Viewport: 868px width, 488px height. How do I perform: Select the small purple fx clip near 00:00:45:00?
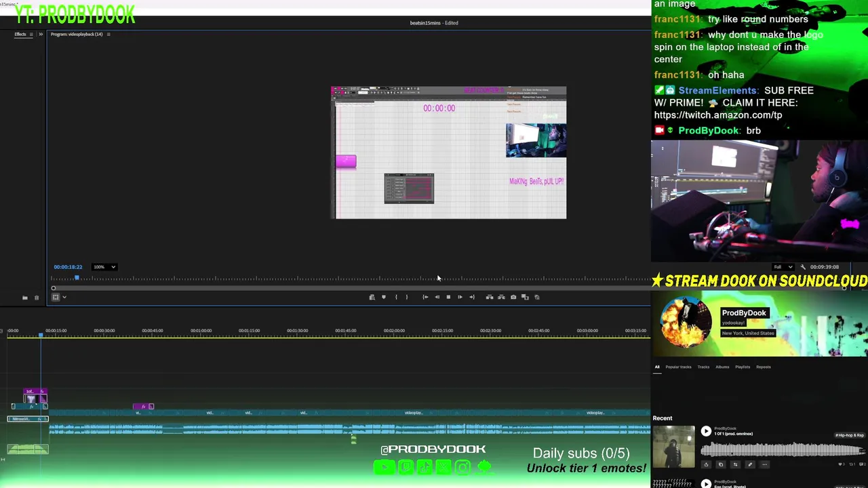[x=143, y=407]
